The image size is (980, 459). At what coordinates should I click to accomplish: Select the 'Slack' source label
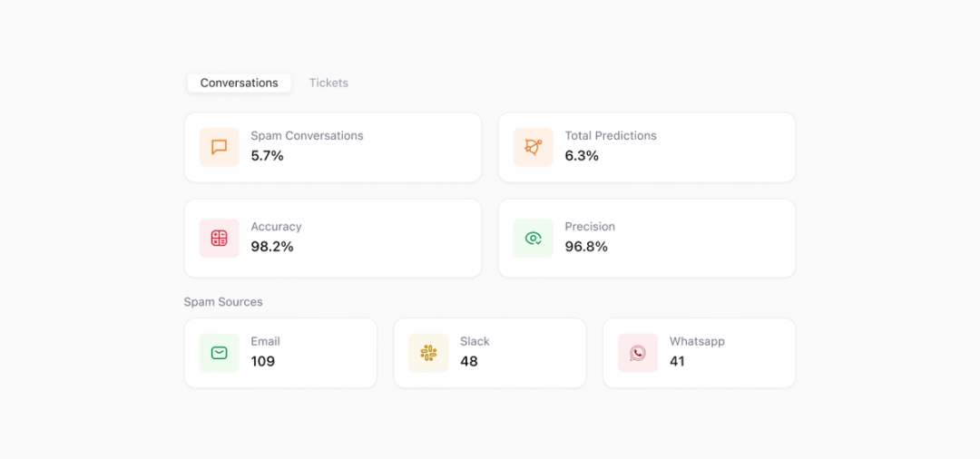(x=475, y=342)
